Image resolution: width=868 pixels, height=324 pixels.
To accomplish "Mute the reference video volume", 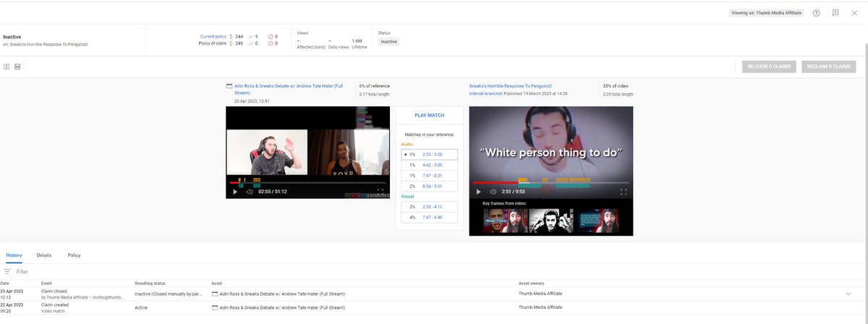I will [250, 192].
